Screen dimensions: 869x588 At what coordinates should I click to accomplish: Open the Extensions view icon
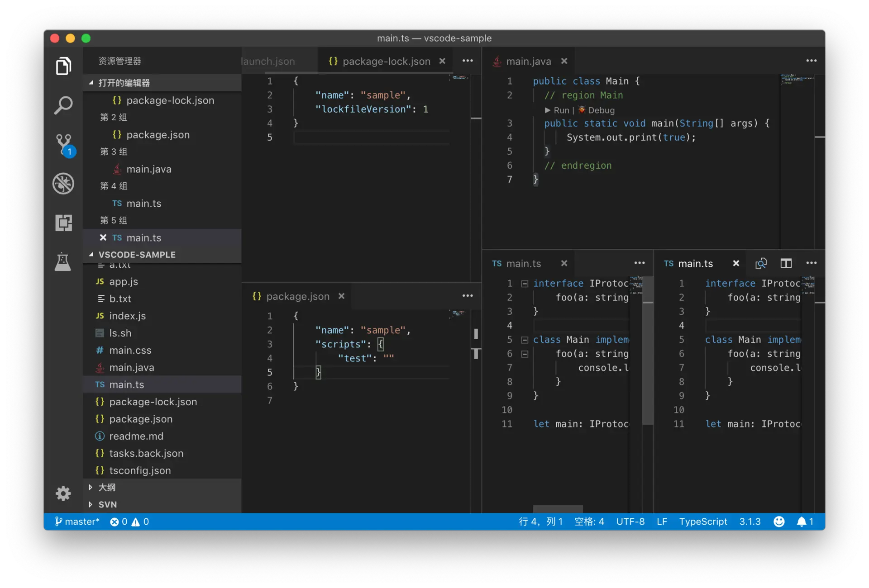pyautogui.click(x=63, y=223)
